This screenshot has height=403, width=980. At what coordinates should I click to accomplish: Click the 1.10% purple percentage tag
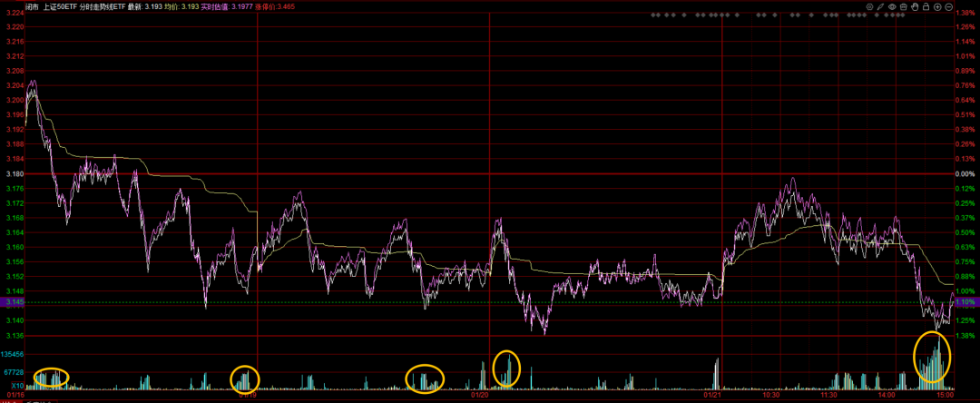(x=966, y=302)
